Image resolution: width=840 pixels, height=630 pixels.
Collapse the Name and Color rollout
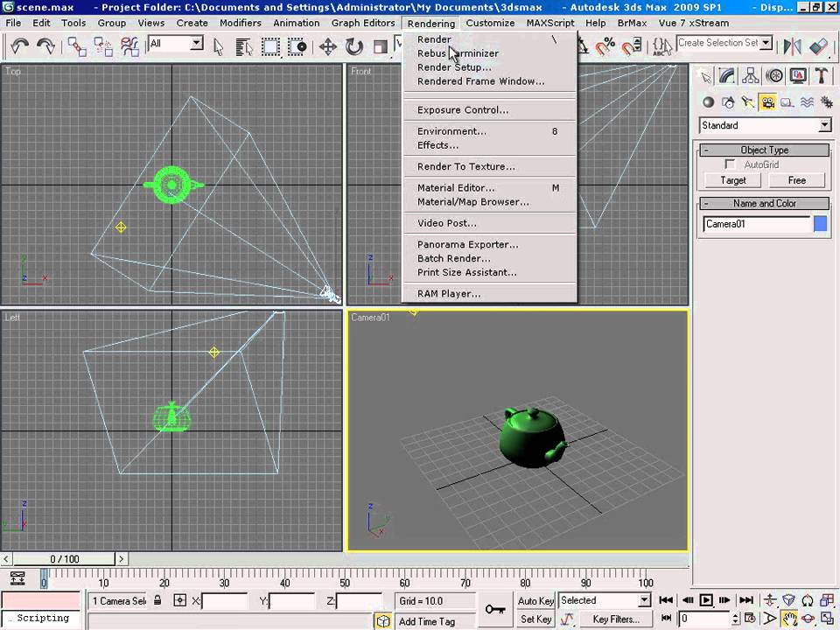click(x=765, y=204)
